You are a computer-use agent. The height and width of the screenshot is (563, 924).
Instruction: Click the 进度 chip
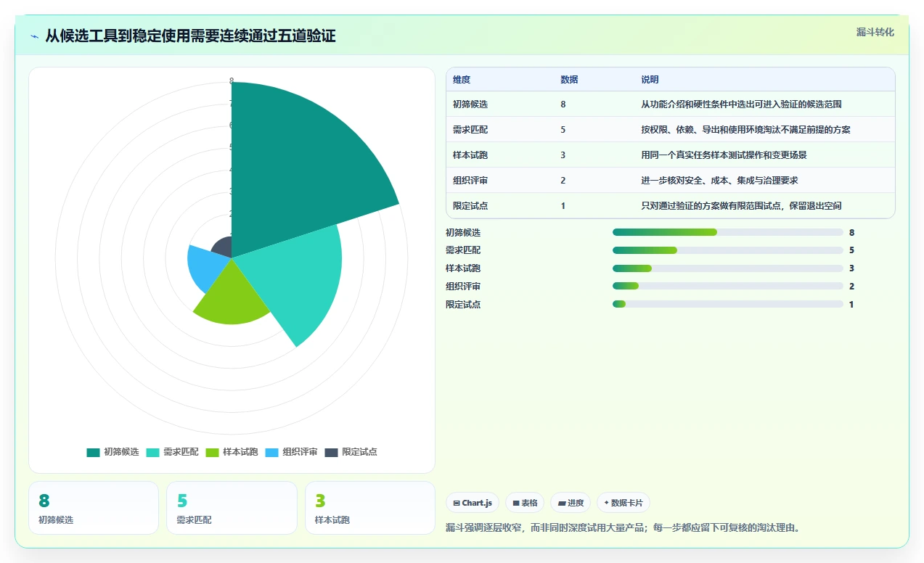click(x=571, y=503)
